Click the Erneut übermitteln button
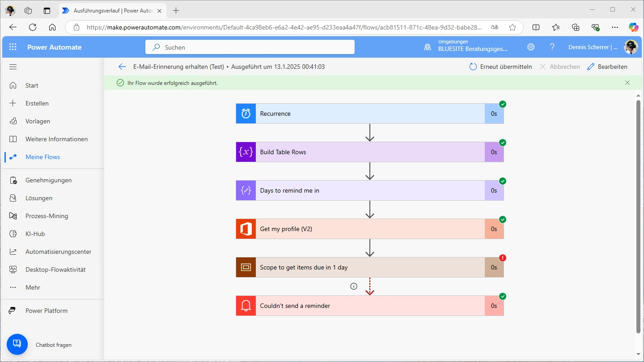Viewport: 644px width, 362px height. tap(500, 67)
